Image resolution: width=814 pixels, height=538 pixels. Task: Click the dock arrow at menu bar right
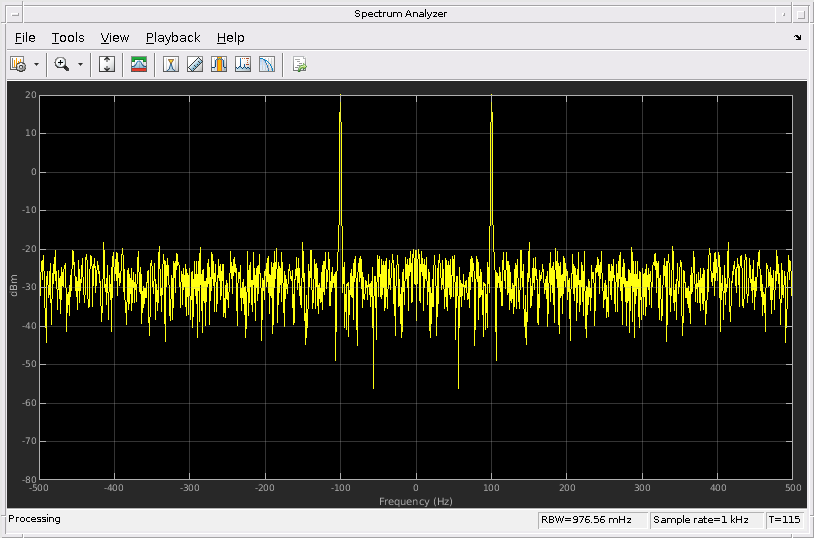click(797, 38)
